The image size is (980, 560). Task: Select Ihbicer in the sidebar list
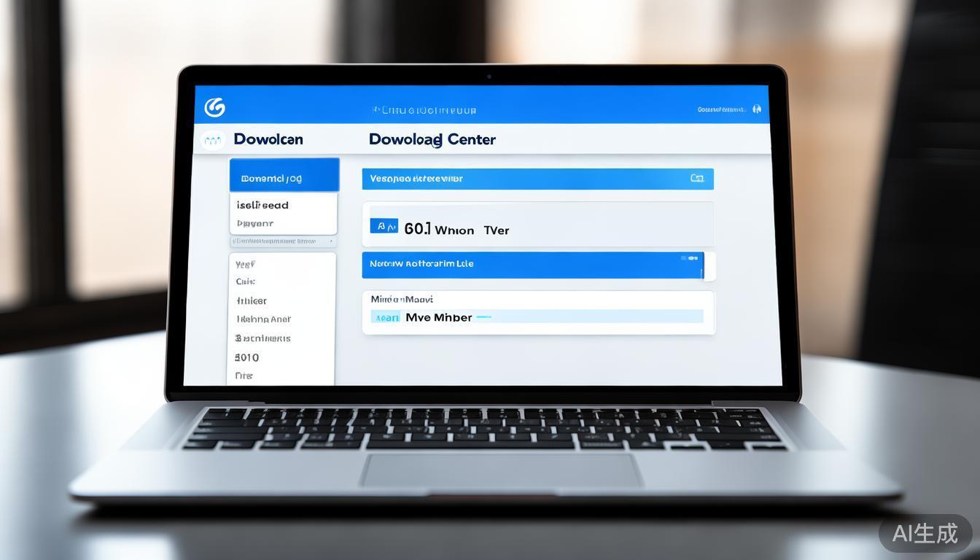(252, 300)
